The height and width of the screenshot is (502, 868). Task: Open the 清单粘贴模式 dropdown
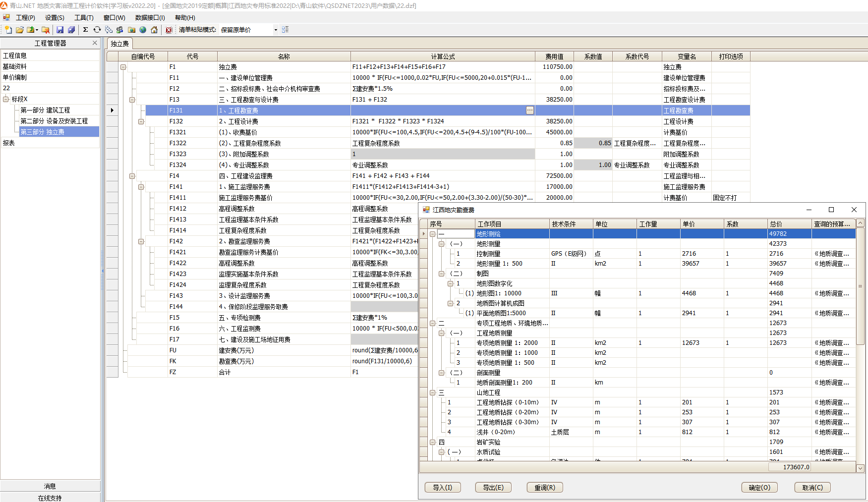point(276,30)
